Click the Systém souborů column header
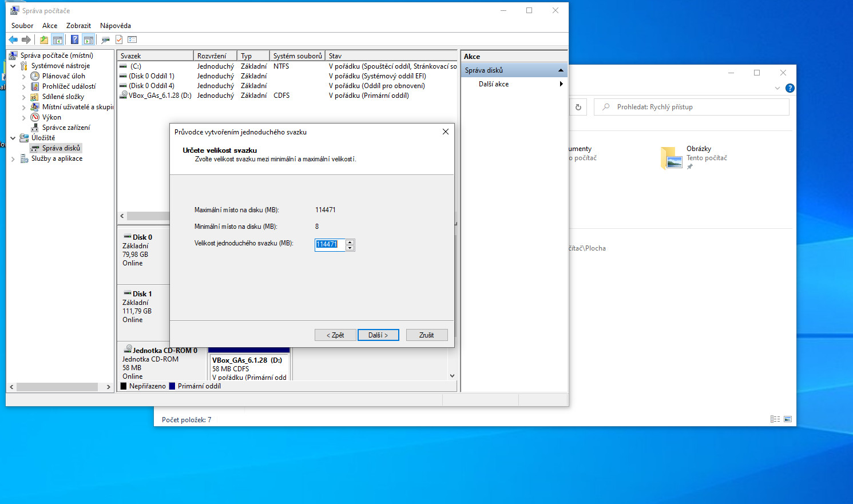 pyautogui.click(x=297, y=56)
